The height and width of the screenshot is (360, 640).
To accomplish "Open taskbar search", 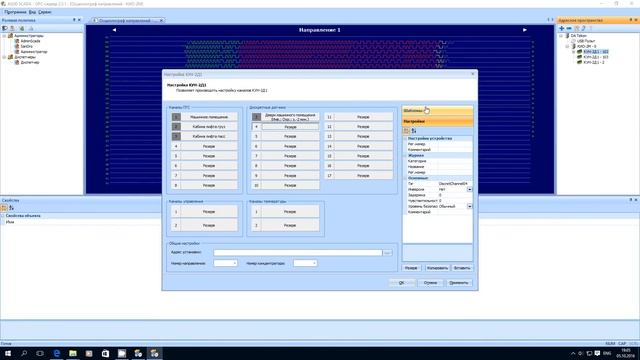I will (x=24, y=353).
